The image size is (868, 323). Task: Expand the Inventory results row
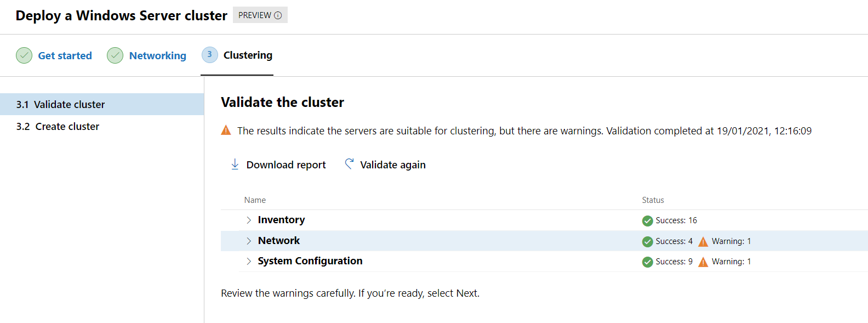point(249,220)
